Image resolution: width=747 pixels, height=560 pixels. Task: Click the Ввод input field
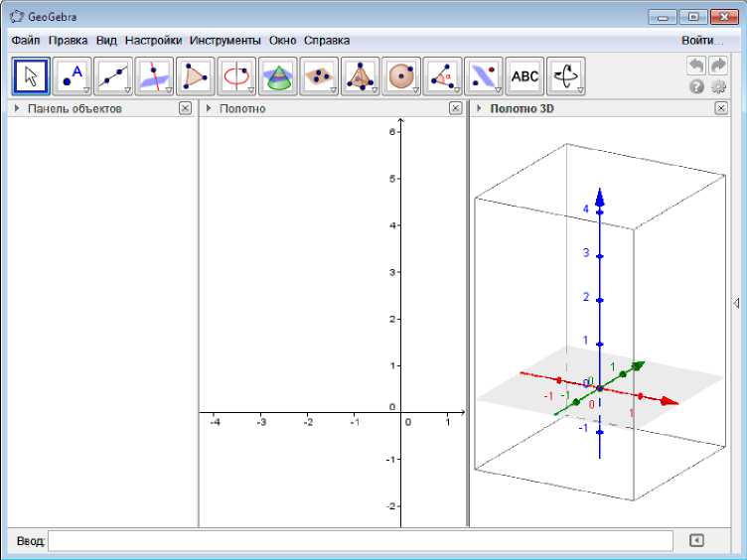[363, 540]
